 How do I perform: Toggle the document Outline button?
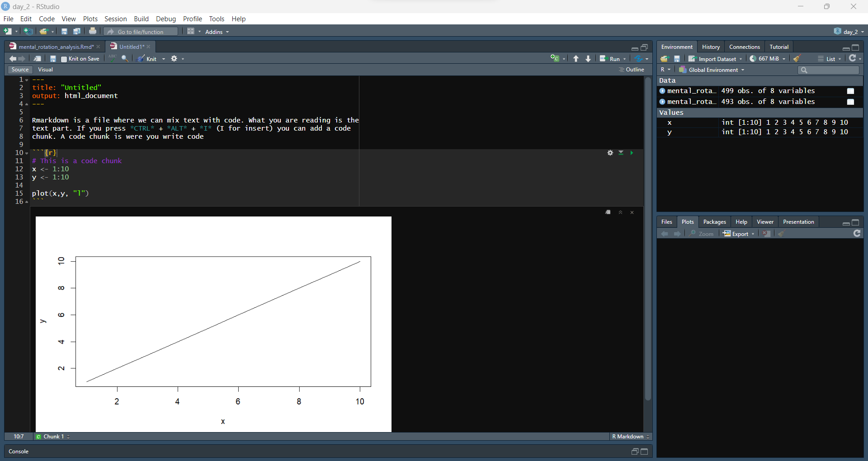[632, 70]
